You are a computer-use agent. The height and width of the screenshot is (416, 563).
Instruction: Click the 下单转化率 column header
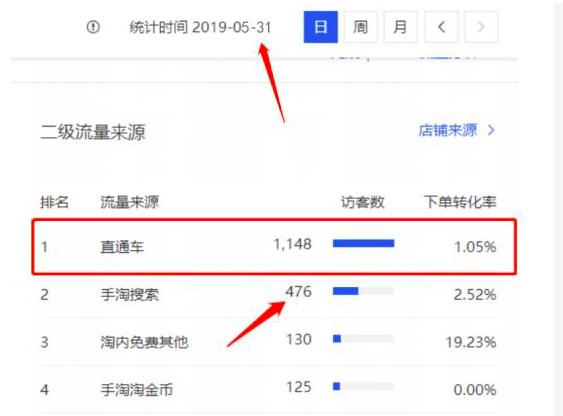460,202
